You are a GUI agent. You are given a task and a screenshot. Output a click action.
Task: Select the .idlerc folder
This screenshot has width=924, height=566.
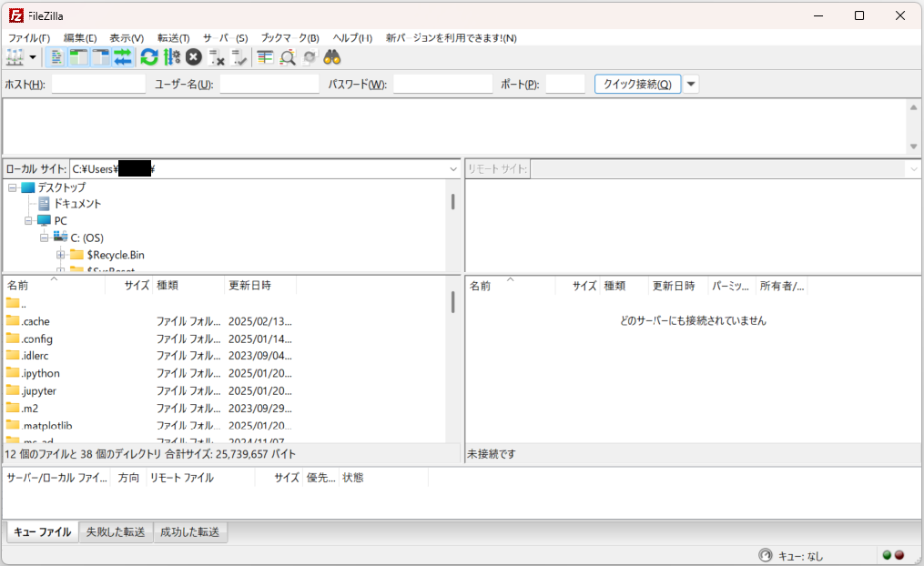tap(35, 356)
